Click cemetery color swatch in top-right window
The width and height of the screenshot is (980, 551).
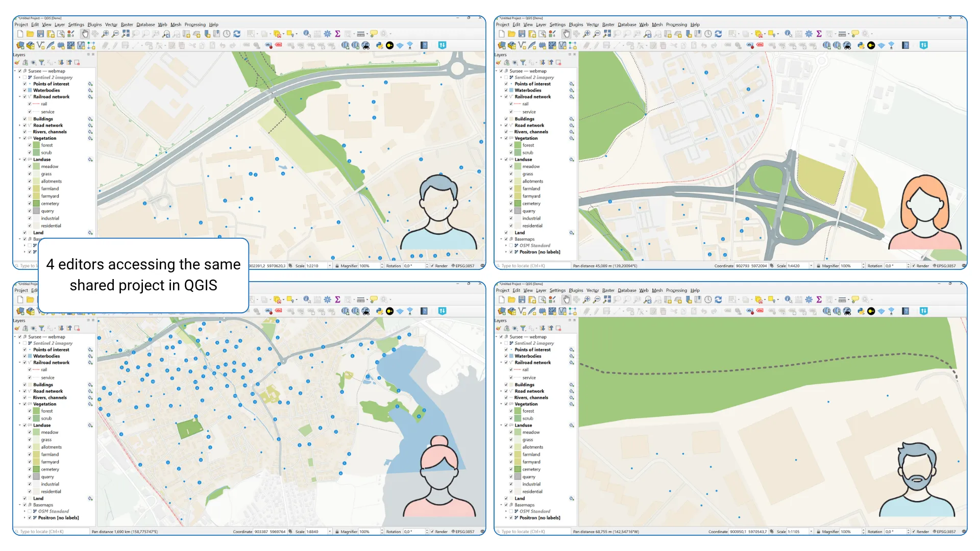click(518, 204)
